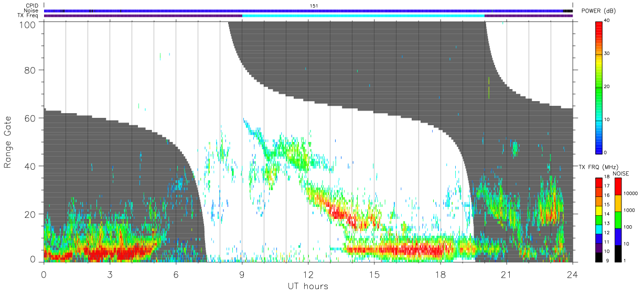
Task: Click the blue swatch in NOISE legend
Action: tap(618, 236)
